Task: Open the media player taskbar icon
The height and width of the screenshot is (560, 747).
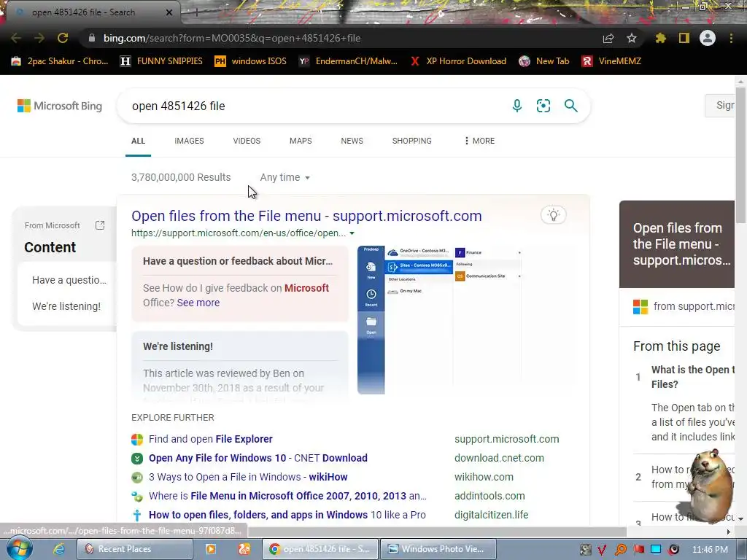Action: 210,549
